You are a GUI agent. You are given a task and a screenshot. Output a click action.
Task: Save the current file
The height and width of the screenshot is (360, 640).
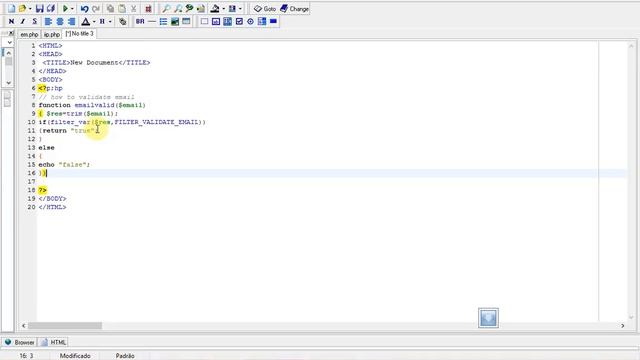[x=39, y=9]
